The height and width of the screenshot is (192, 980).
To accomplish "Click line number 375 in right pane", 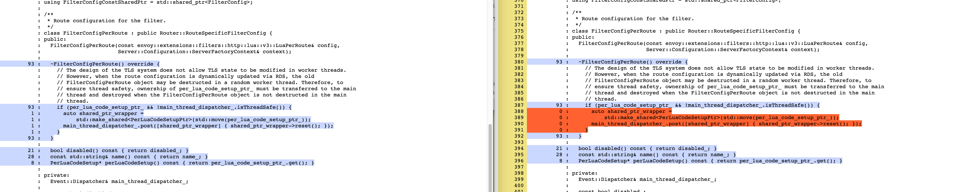I will [x=519, y=31].
